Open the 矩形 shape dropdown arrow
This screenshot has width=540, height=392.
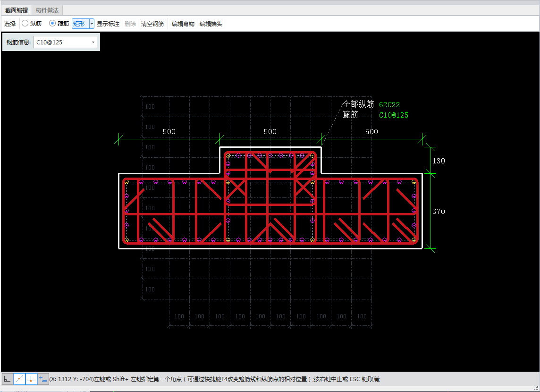click(x=92, y=24)
